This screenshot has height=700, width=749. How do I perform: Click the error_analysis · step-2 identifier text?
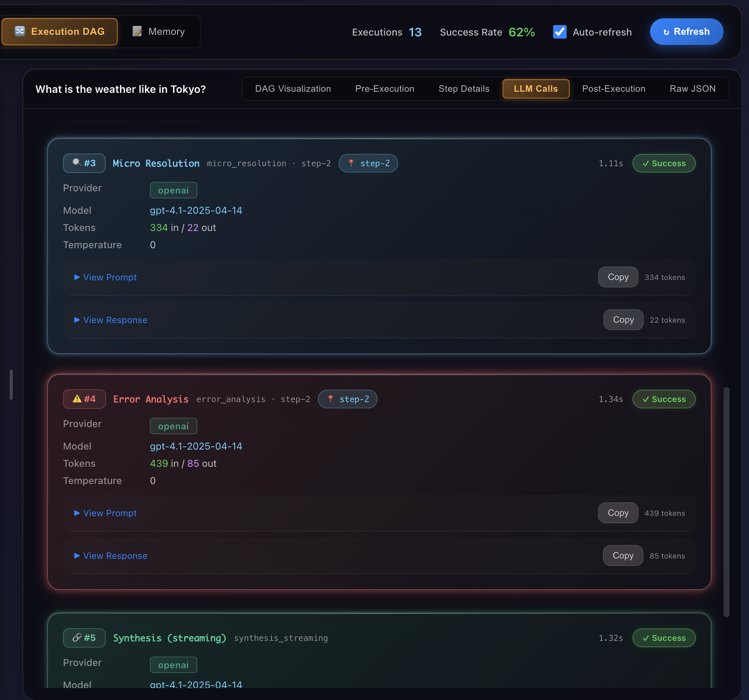click(x=253, y=399)
